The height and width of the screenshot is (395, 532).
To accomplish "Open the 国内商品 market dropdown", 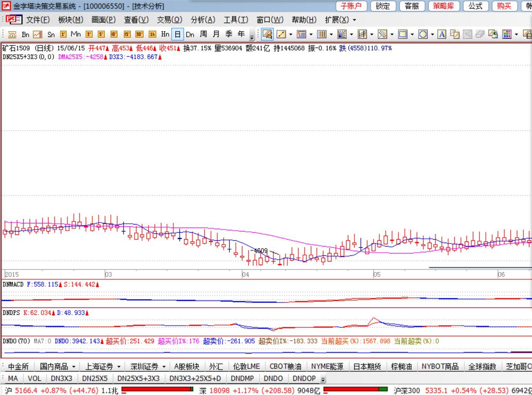I will point(58,366).
